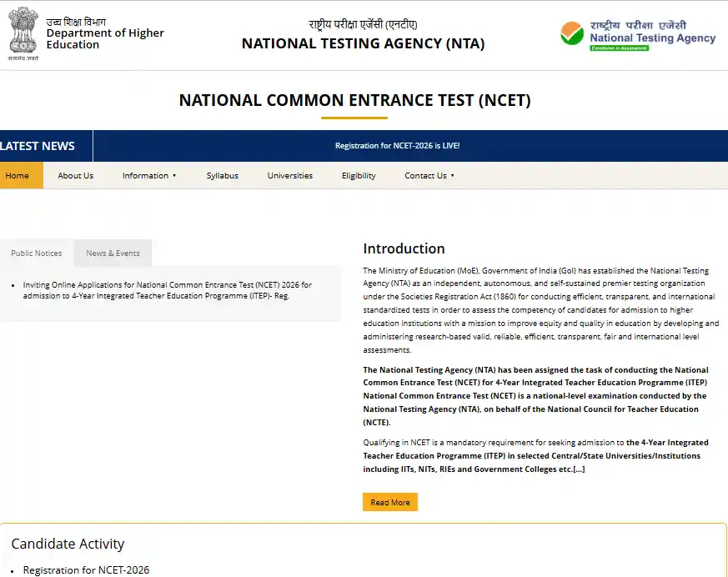Screen dimensions: 728x577
Task: View the Eligibility page
Action: pos(358,176)
